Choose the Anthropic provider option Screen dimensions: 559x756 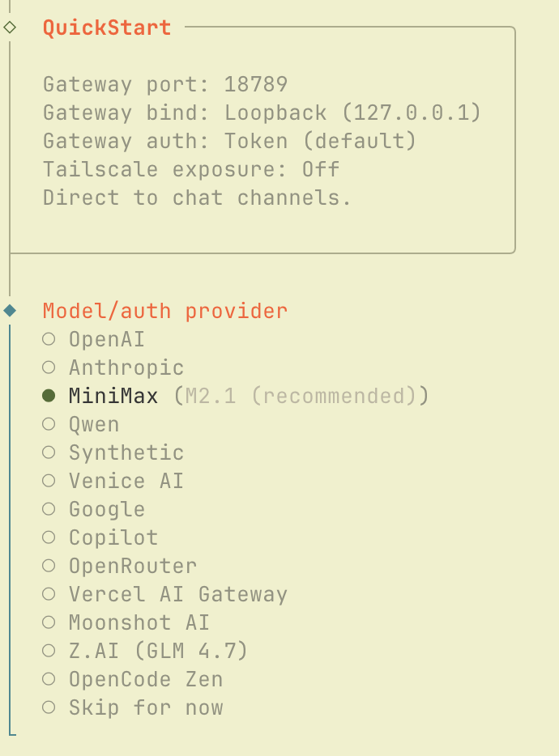49,367
